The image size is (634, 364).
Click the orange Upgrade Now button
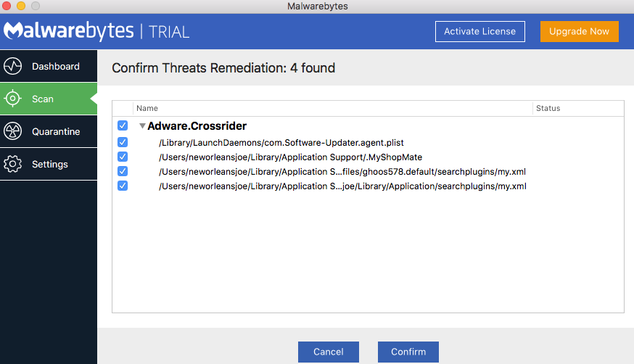[x=579, y=31]
